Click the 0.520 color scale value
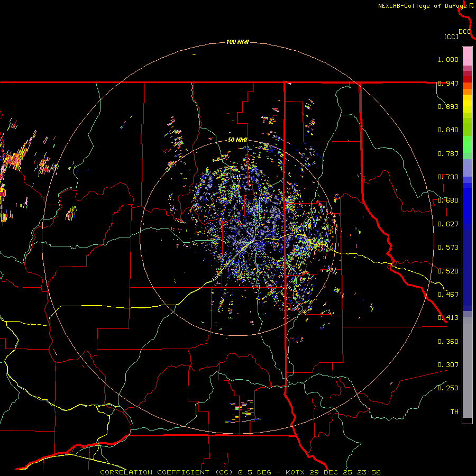 (x=448, y=271)
